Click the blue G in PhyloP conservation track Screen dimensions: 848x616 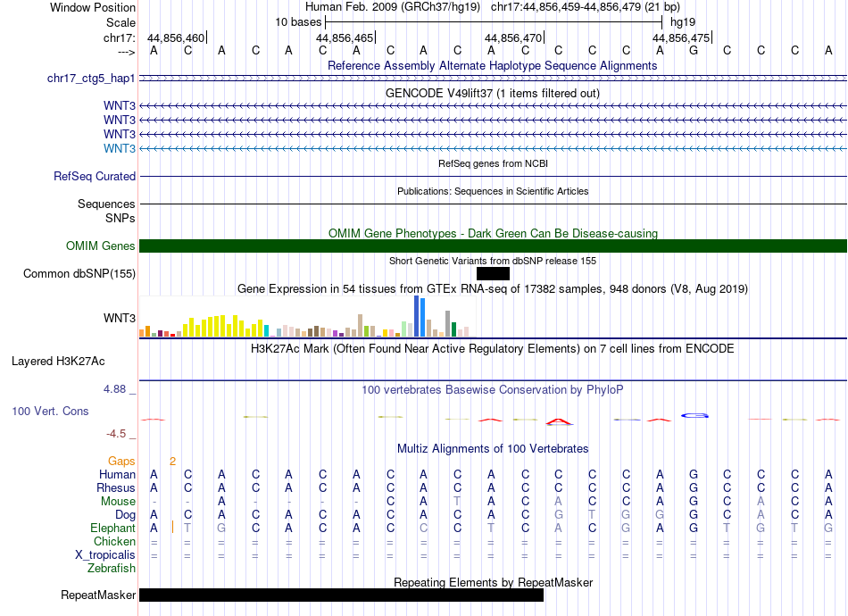(694, 415)
